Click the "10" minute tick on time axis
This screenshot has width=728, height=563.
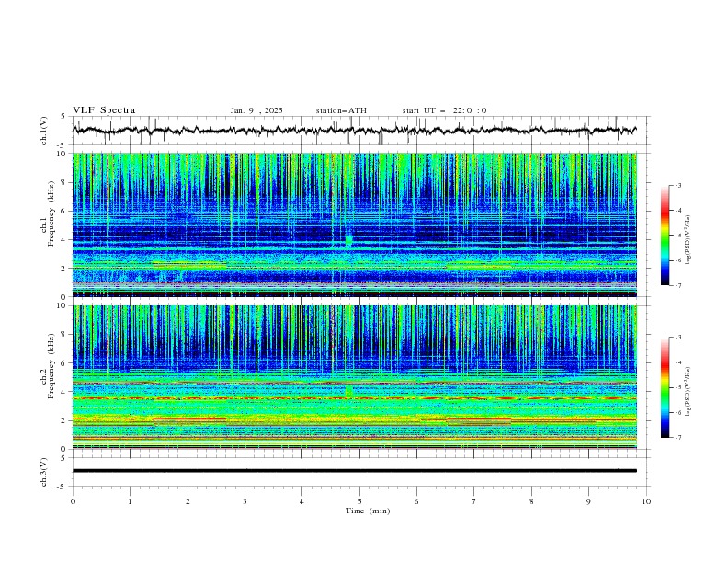click(646, 501)
